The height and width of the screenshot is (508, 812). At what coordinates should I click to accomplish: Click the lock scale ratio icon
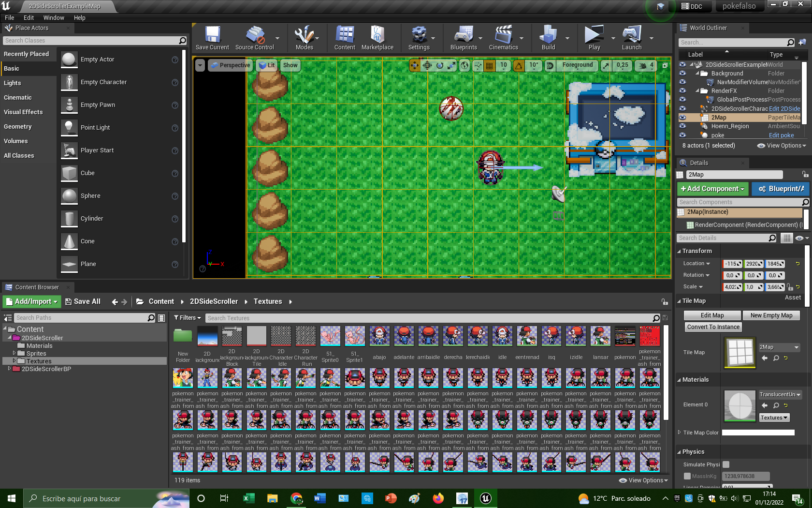[790, 287]
